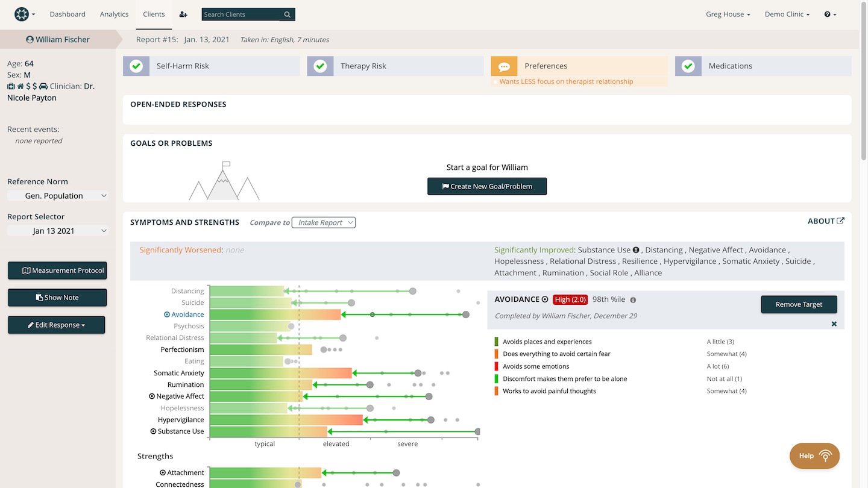Click the search magnifier icon
Screen dimensions: 868x488
point(288,14)
